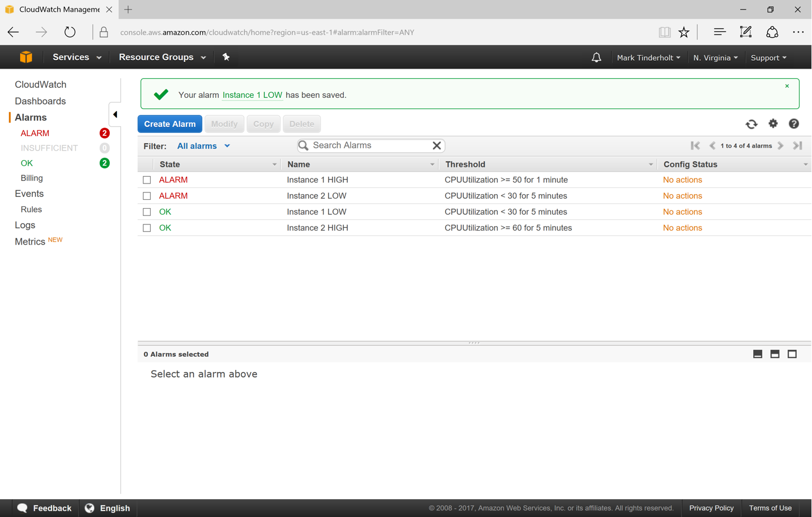Open the Terms of Use link
This screenshot has width=812, height=517.
770,508
